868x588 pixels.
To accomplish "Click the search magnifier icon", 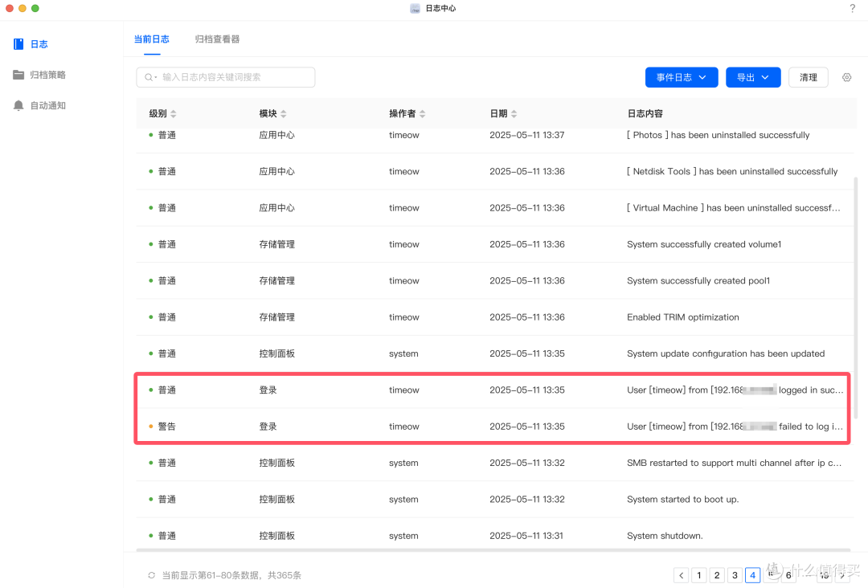I will (149, 77).
